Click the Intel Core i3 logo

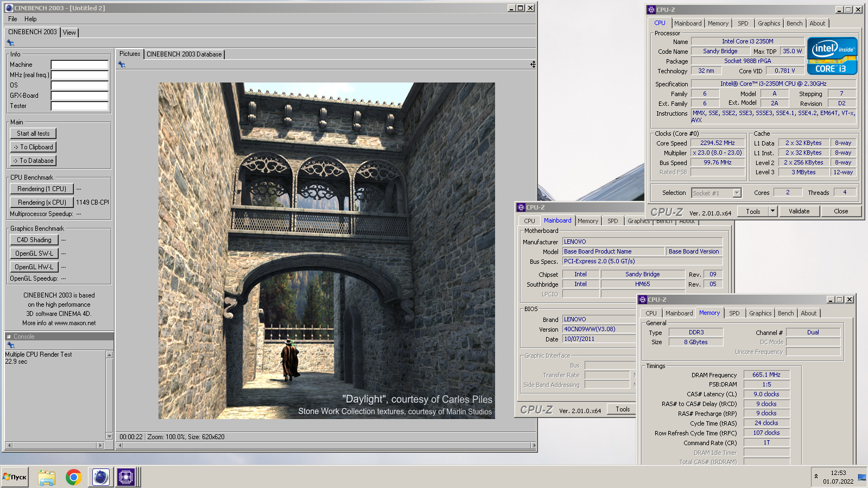click(x=832, y=55)
